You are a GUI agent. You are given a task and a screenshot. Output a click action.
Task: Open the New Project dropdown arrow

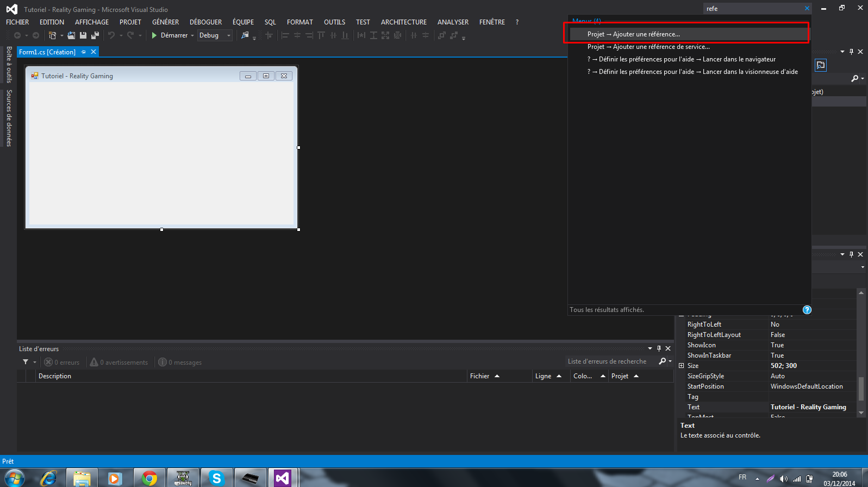click(x=61, y=35)
